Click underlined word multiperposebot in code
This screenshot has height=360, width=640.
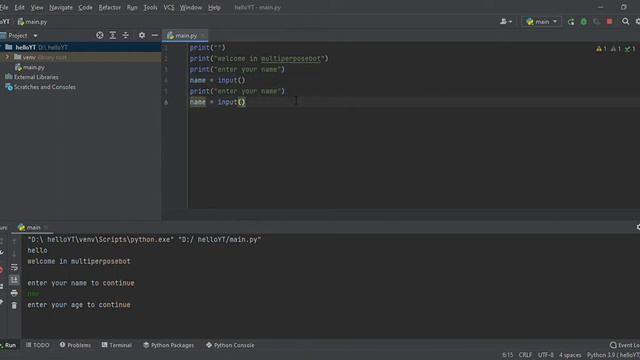291,59
